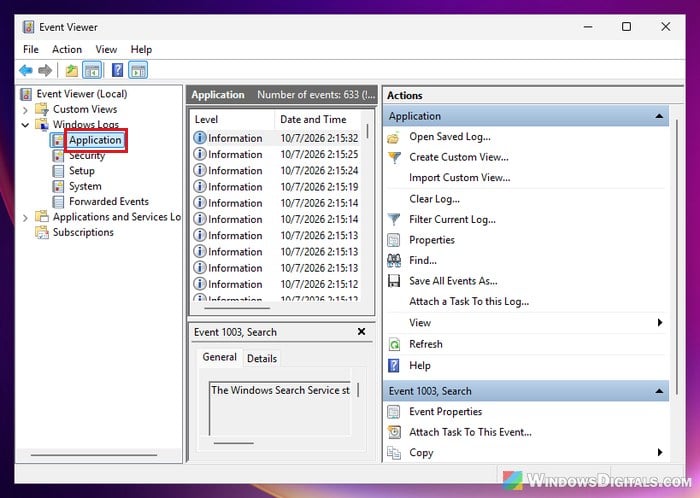Click the Forward arrow toolbar icon
This screenshot has width=700, height=498.
tap(45, 70)
